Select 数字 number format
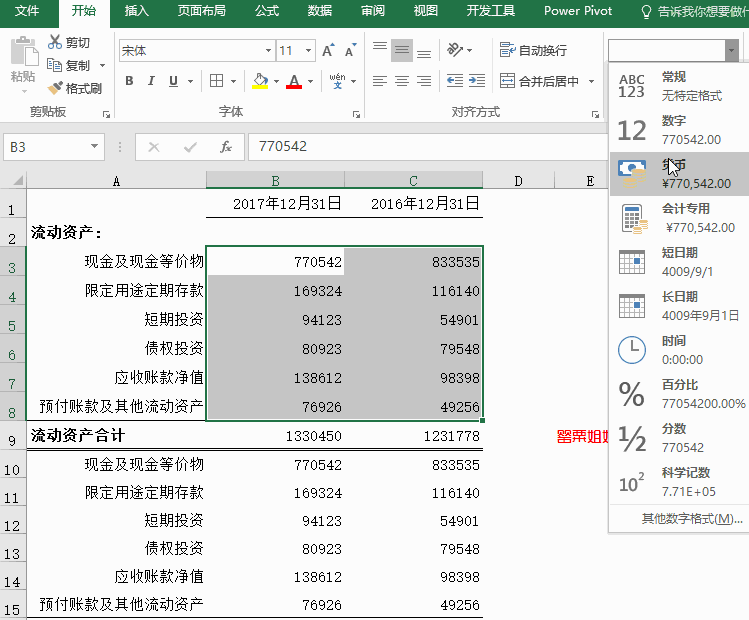 (x=679, y=130)
